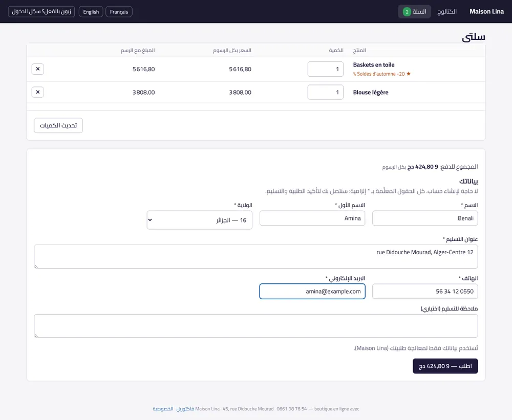
Task: Click the بياناتك section heading
Action: click(x=468, y=181)
